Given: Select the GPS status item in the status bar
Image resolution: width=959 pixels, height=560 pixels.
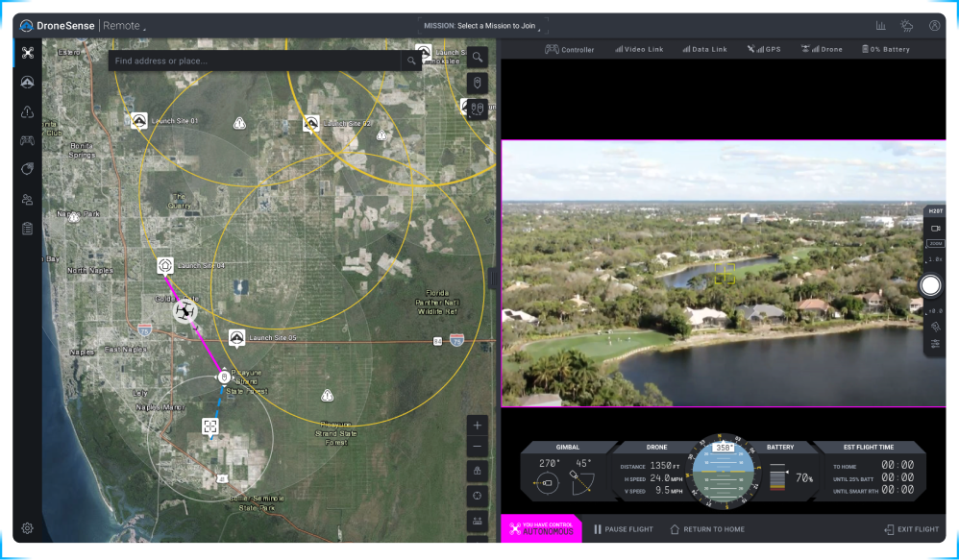Looking at the screenshot, I should 764,48.
